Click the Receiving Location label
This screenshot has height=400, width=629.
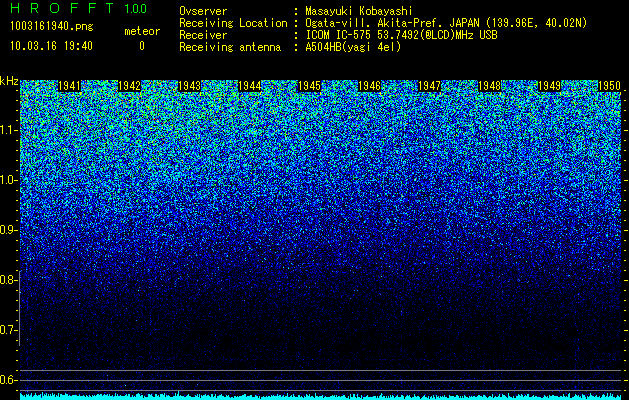(233, 23)
